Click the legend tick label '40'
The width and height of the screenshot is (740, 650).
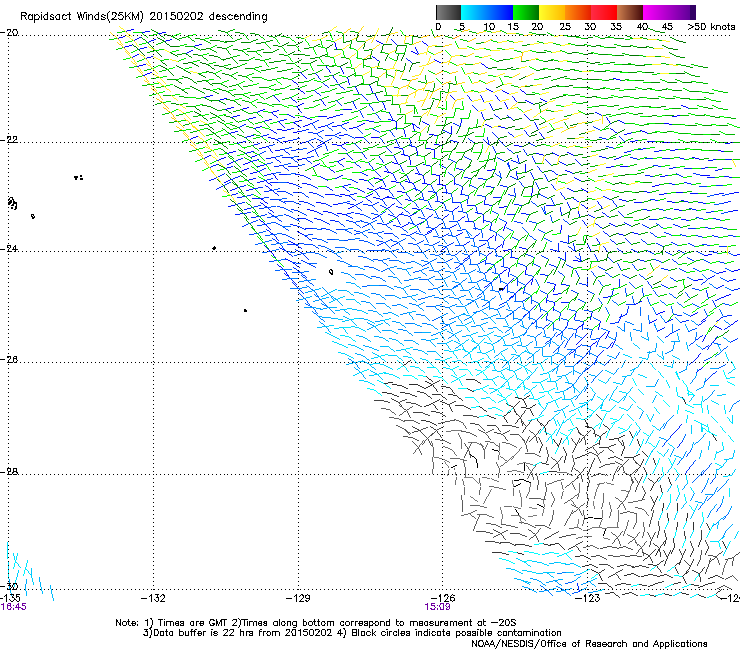[x=642, y=26]
